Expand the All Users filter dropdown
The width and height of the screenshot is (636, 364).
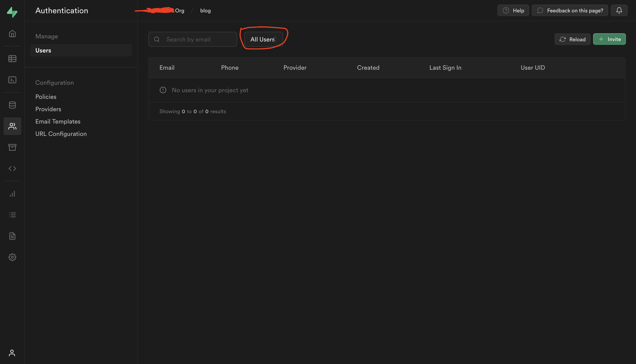coord(263,39)
